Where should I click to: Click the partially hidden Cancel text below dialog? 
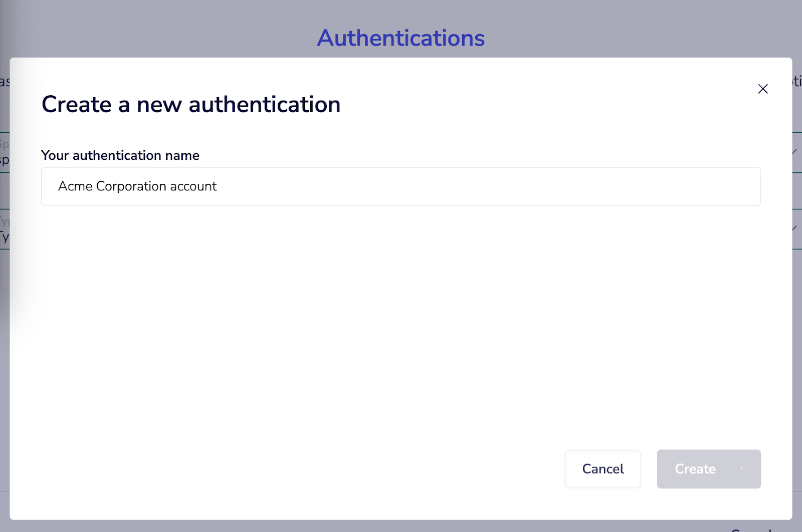coord(752,529)
